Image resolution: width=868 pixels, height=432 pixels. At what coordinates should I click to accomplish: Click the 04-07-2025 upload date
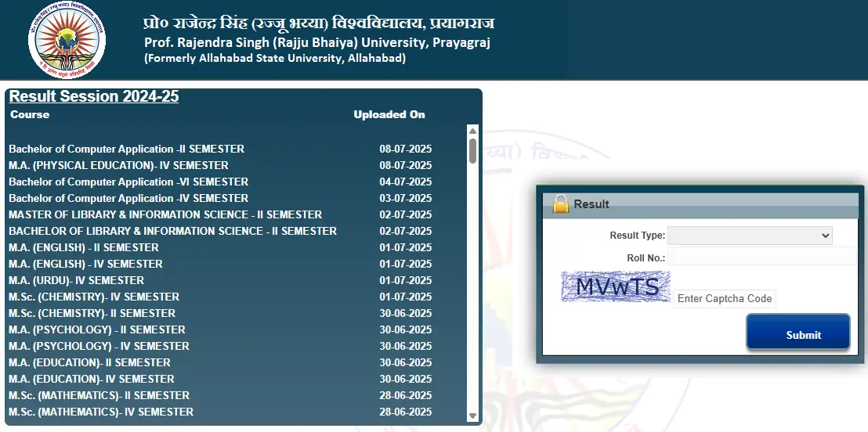click(x=406, y=182)
